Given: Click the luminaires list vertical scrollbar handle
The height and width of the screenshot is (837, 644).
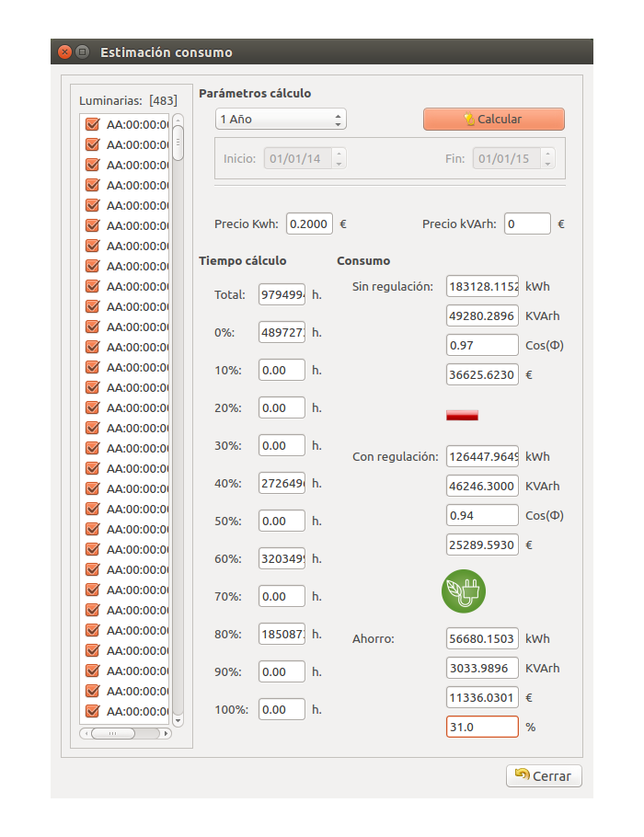Looking at the screenshot, I should pos(178,143).
